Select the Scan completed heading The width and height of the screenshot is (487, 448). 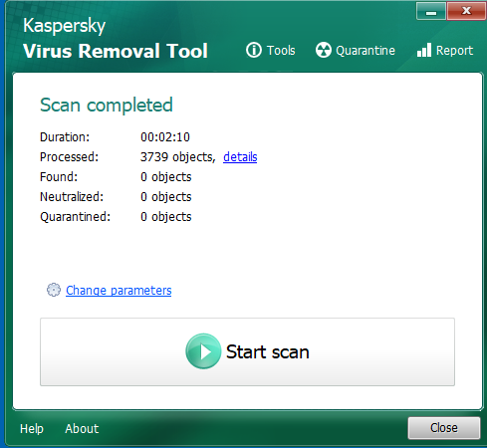pyautogui.click(x=107, y=106)
